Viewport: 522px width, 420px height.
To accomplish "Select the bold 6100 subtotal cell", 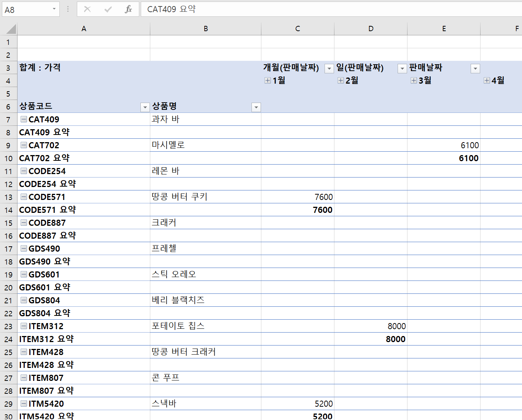I will [x=444, y=158].
